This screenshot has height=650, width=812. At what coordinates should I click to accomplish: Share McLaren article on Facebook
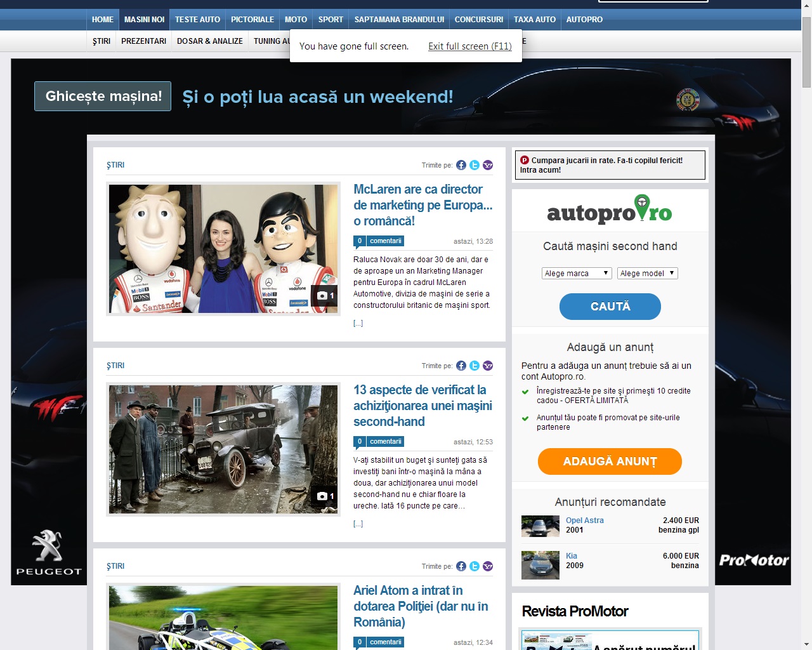[461, 165]
